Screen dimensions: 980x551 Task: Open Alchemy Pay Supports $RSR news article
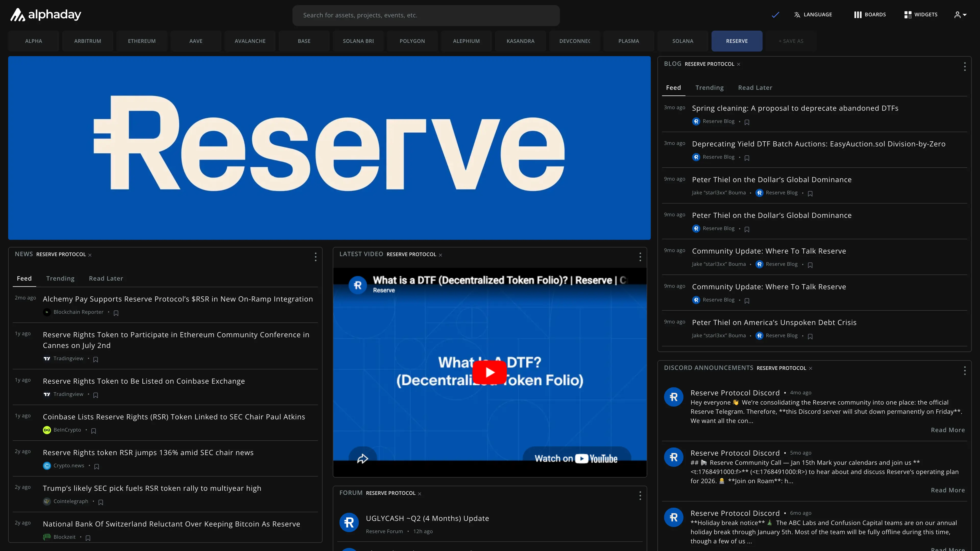[x=178, y=299]
